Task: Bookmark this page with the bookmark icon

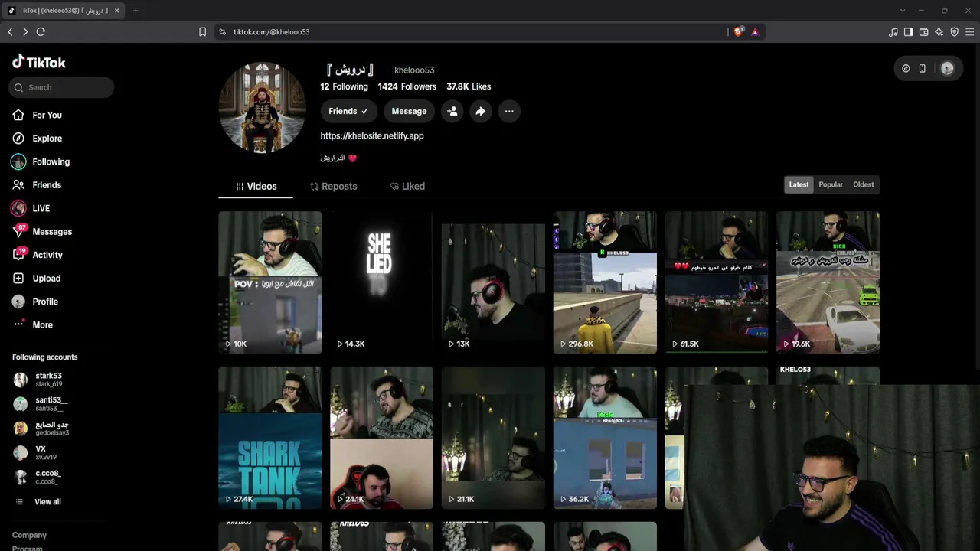Action: pos(202,32)
